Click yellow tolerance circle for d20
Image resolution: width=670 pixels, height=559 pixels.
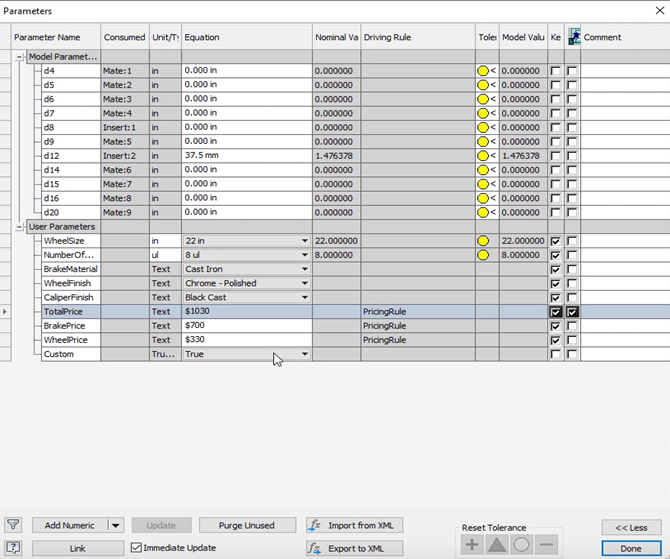[x=483, y=212]
